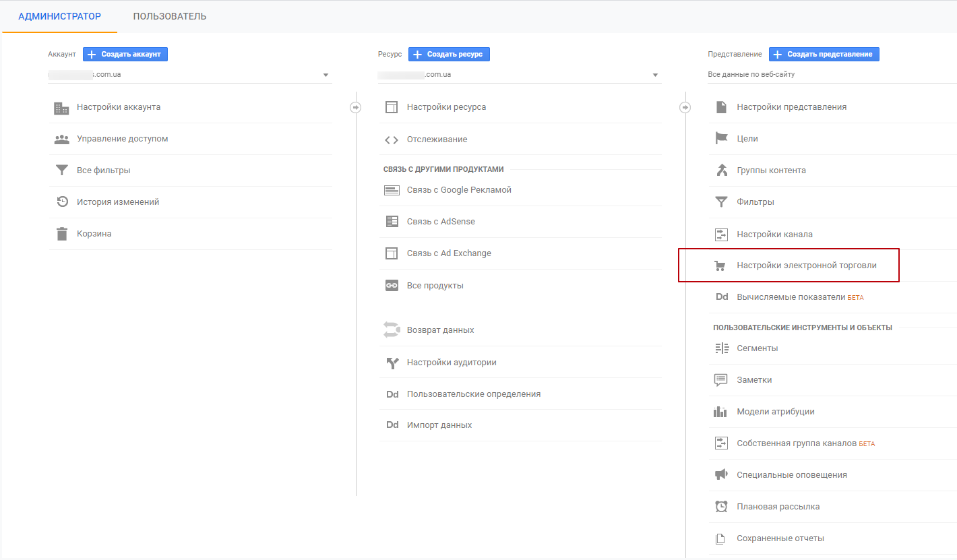Click the funnel icon next to Все фильтры
957x560 pixels.
click(x=62, y=170)
